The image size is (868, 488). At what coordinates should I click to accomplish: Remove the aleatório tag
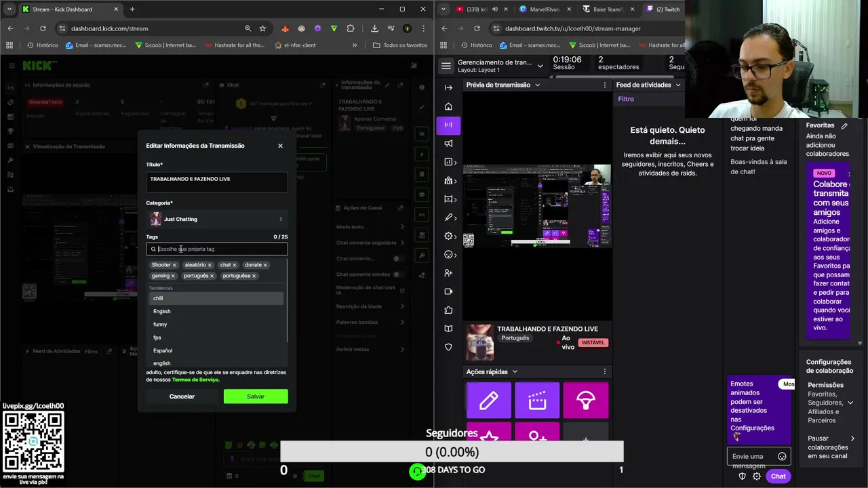[210, 265]
